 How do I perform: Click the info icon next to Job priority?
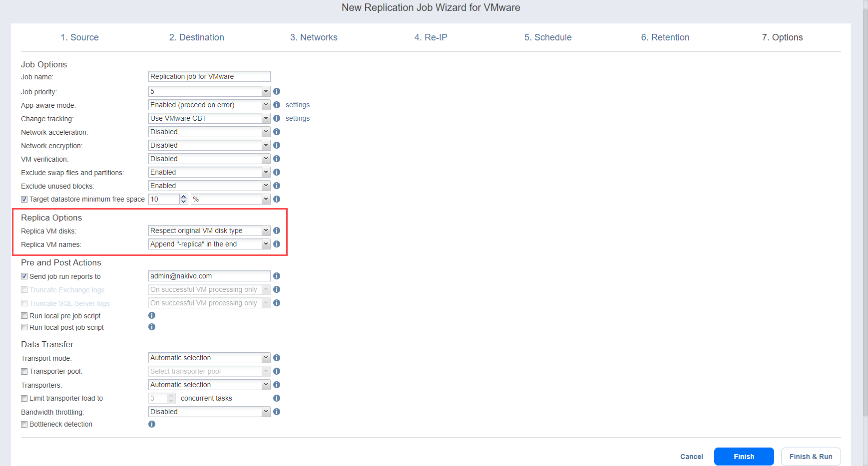click(x=277, y=91)
